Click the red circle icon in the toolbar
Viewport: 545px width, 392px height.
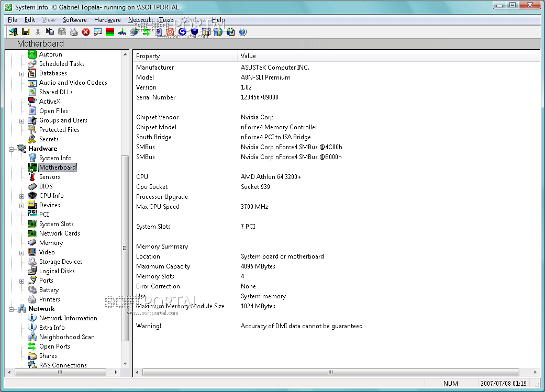point(170,32)
